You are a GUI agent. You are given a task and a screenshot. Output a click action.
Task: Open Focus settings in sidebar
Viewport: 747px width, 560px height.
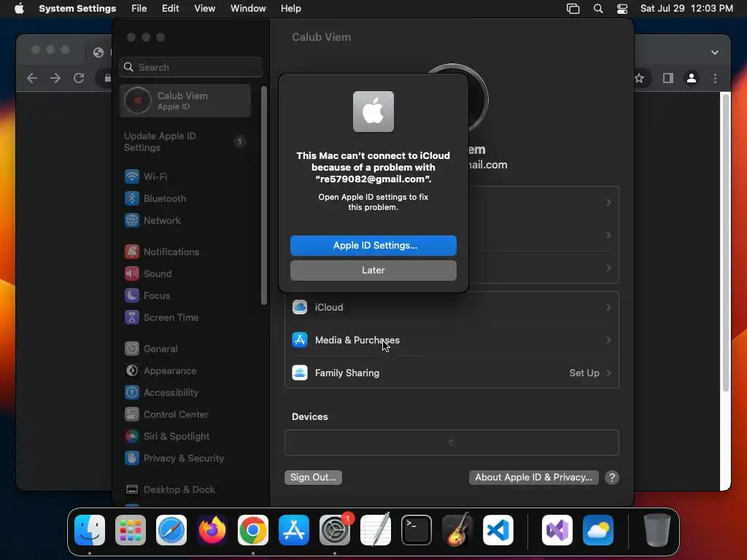pyautogui.click(x=147, y=296)
